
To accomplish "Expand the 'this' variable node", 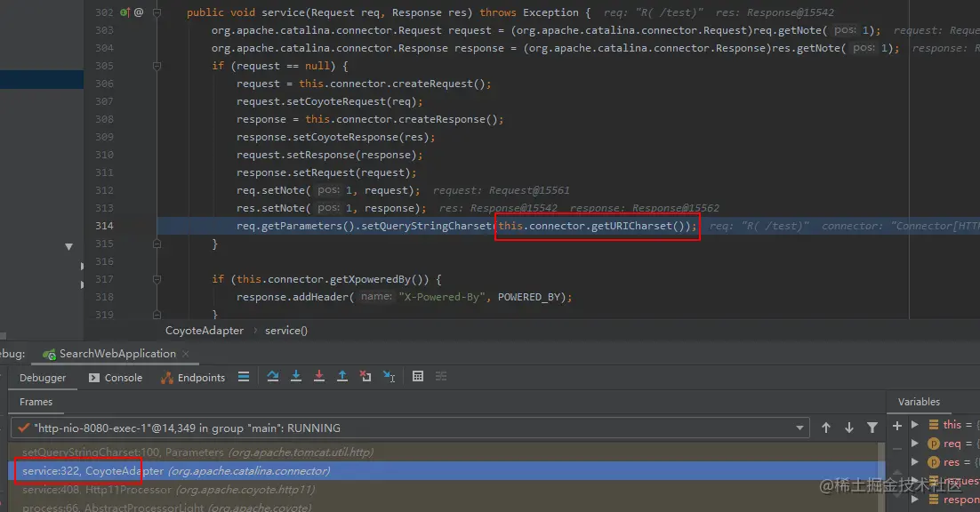I will point(915,425).
